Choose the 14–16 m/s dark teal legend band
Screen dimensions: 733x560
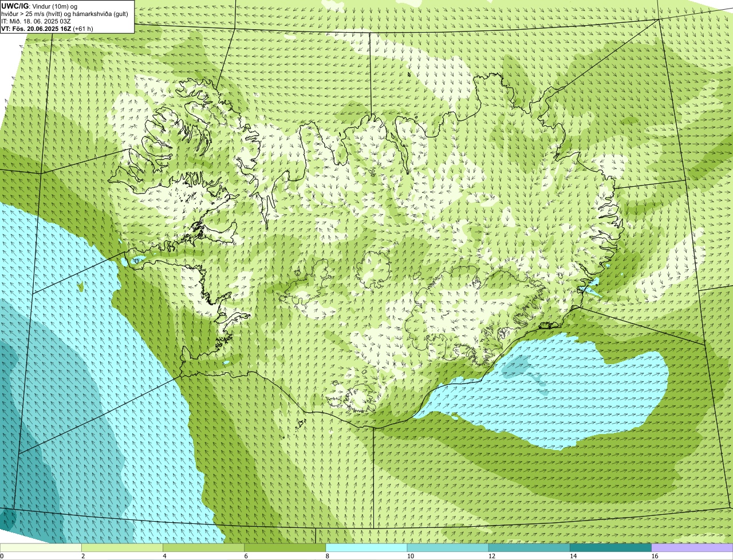[x=610, y=547]
